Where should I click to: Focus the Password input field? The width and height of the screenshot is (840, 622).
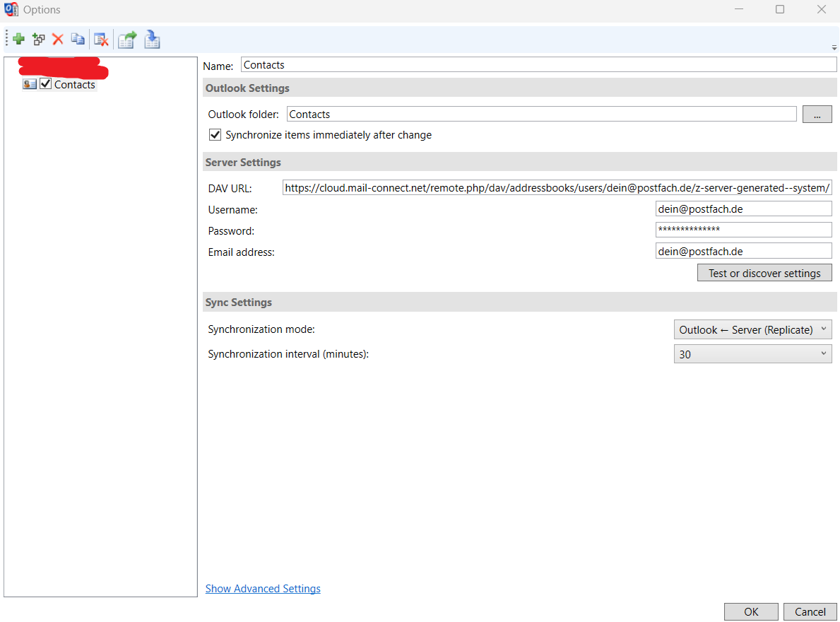[x=743, y=230]
